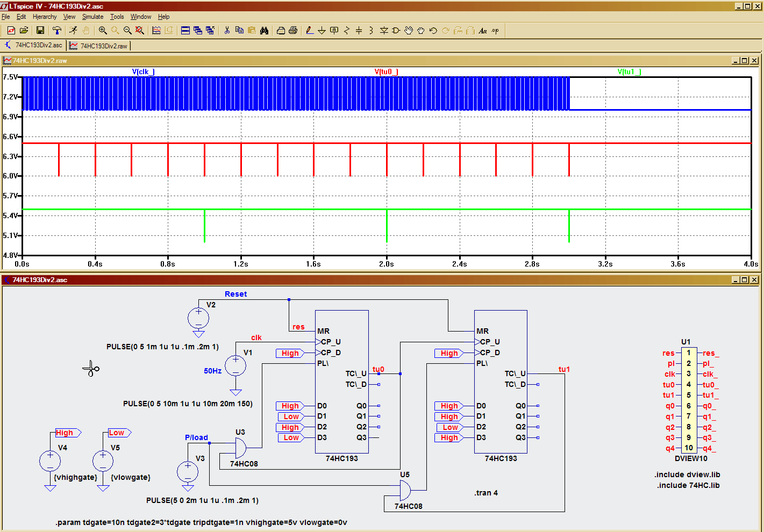Run the simulation with the running-man icon
This screenshot has width=764, height=532.
pos(73,31)
